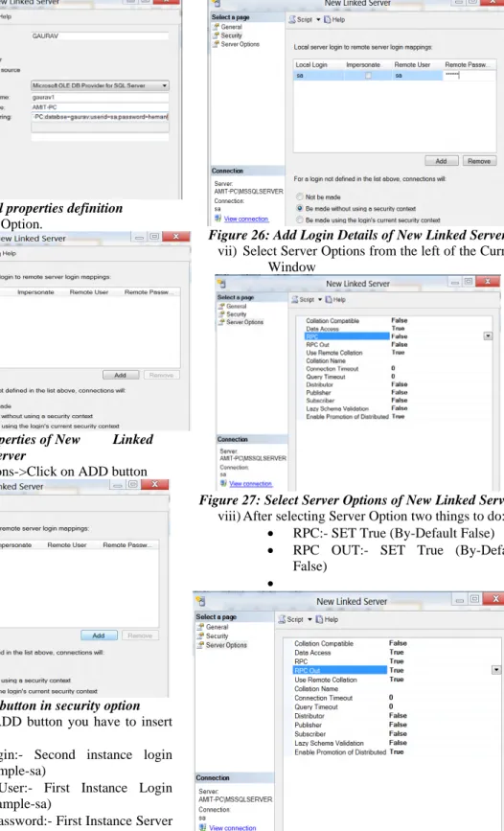Viewport: 504px width, 831px height.
Task: Click the provider string field with database=gaurav
Action: coord(100,117)
